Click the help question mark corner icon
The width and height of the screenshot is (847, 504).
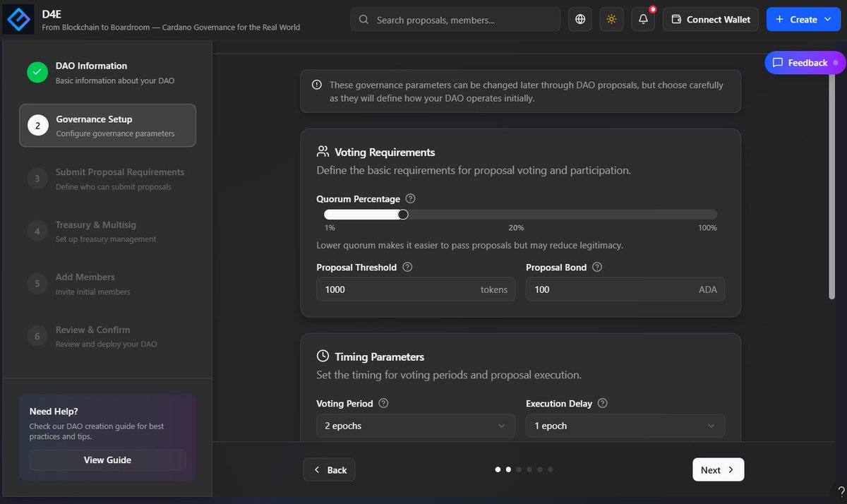click(x=841, y=492)
